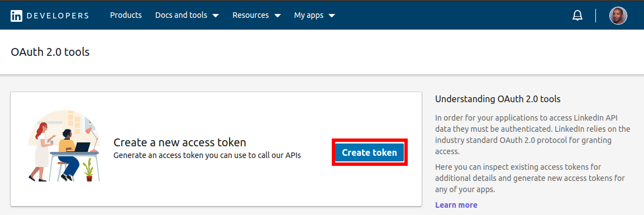Expand the My apps dropdown
Image resolution: width=644 pixels, height=215 pixels.
pos(314,15)
